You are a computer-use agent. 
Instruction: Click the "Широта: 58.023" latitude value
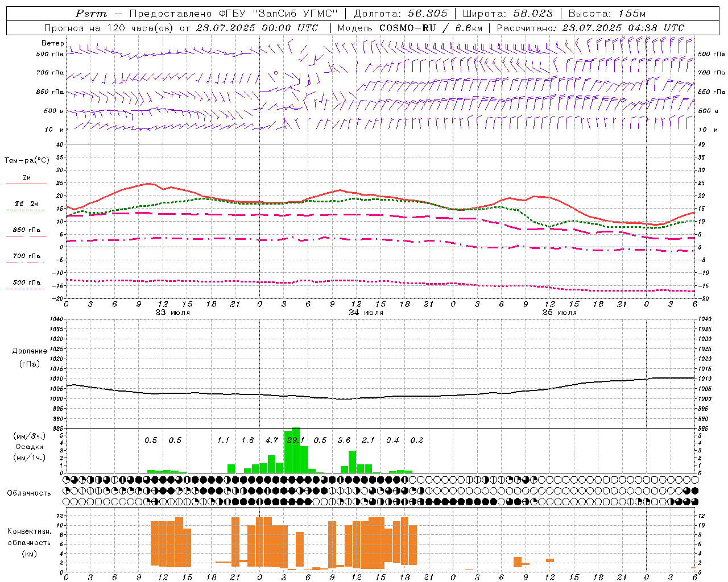pyautogui.click(x=507, y=14)
